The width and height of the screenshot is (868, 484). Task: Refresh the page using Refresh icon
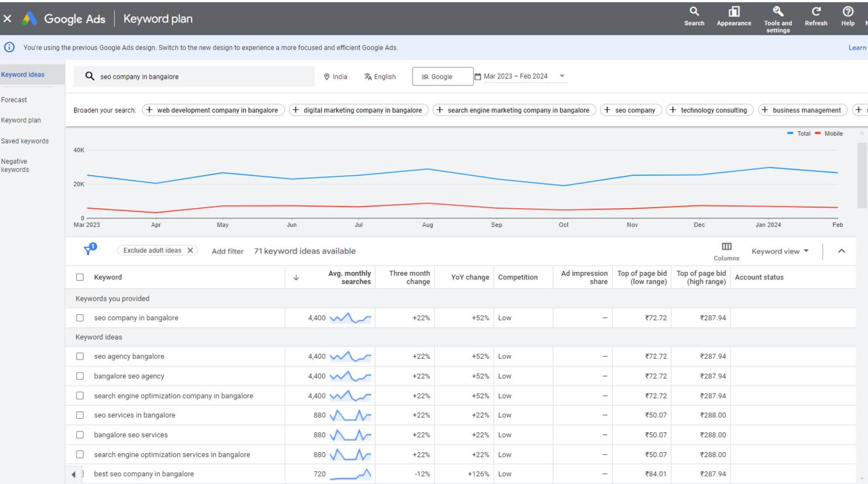click(x=816, y=16)
